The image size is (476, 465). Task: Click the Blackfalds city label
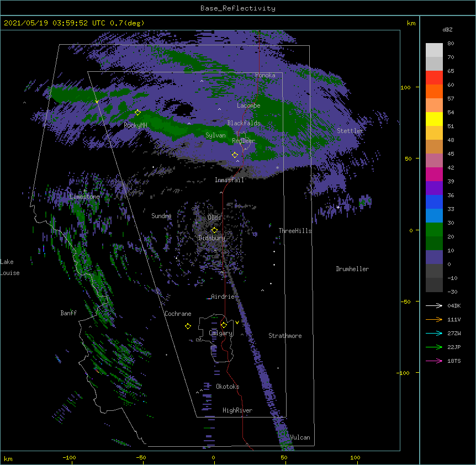pos(244,123)
